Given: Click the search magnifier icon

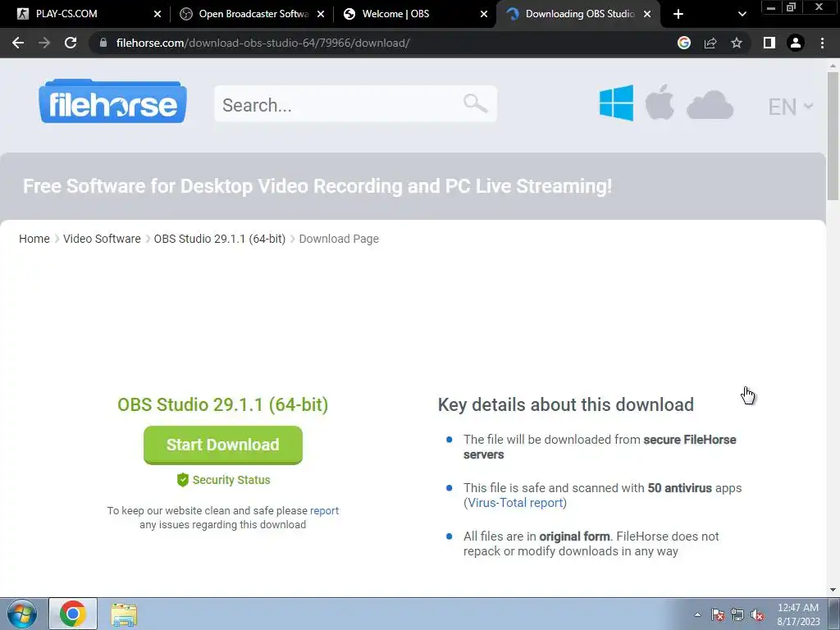Looking at the screenshot, I should [475, 103].
